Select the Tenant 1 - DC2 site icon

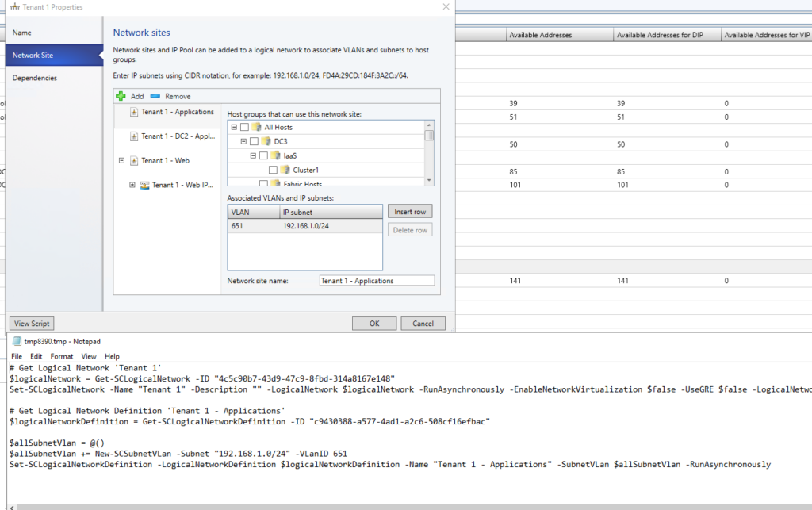[x=133, y=136]
